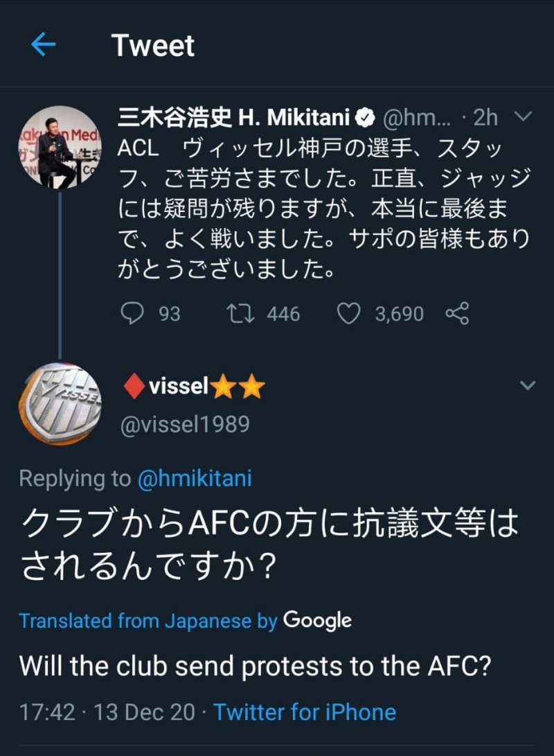
Task: Retweet the tweet showing 446 retweets
Action: 240,314
